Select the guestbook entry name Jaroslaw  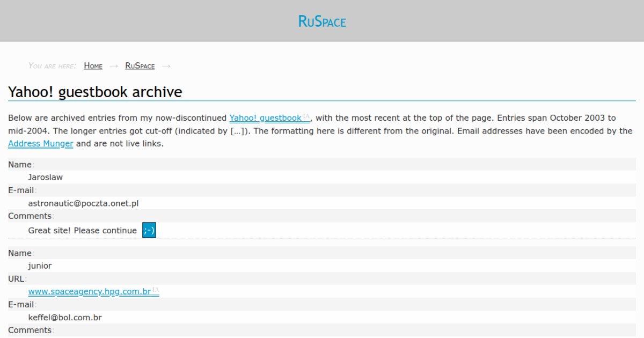tap(45, 177)
